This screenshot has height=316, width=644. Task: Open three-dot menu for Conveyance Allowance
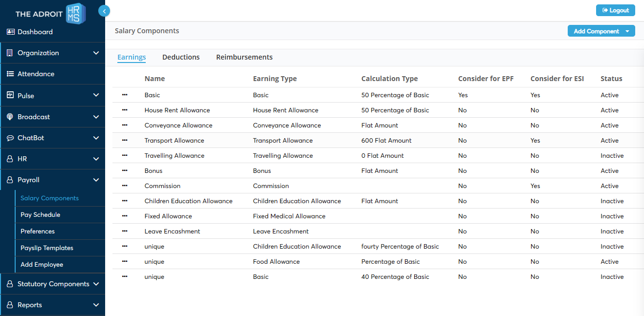(x=125, y=125)
